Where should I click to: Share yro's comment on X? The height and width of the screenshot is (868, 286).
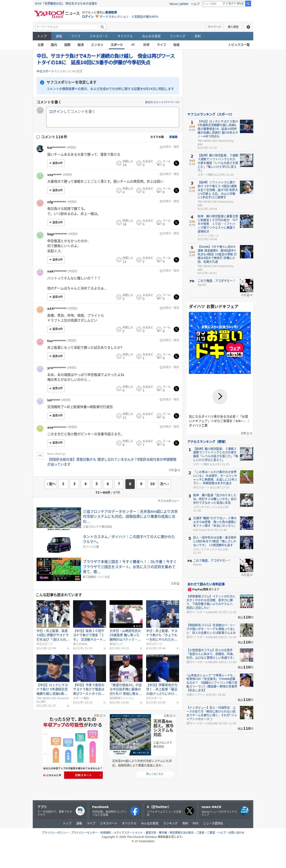(x=176, y=388)
